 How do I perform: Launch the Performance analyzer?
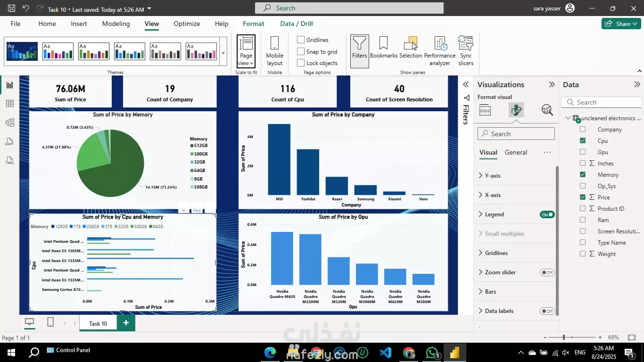(x=440, y=51)
